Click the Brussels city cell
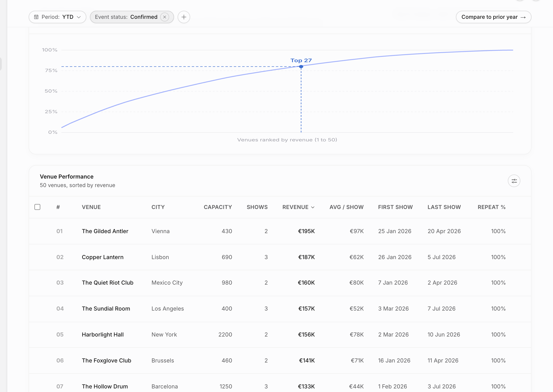 (x=163, y=360)
